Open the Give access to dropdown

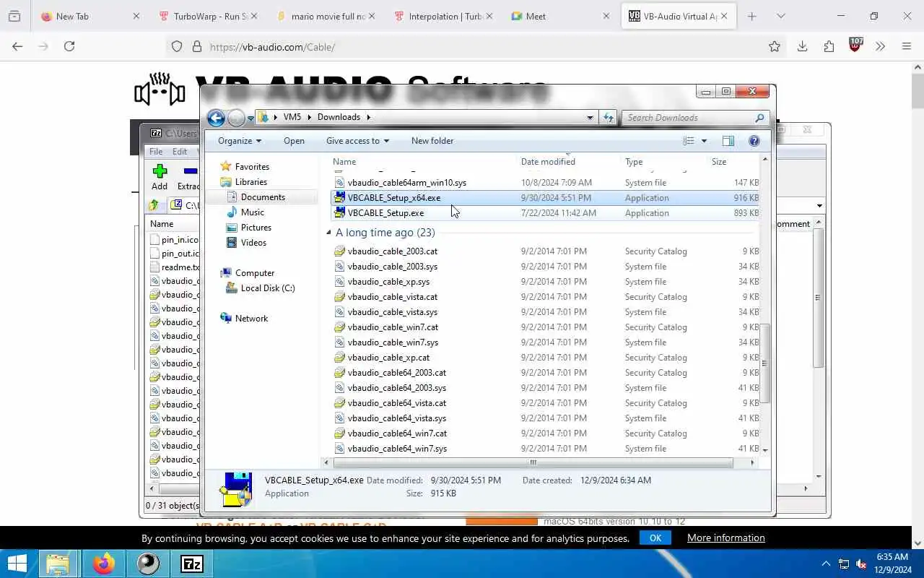point(357,141)
